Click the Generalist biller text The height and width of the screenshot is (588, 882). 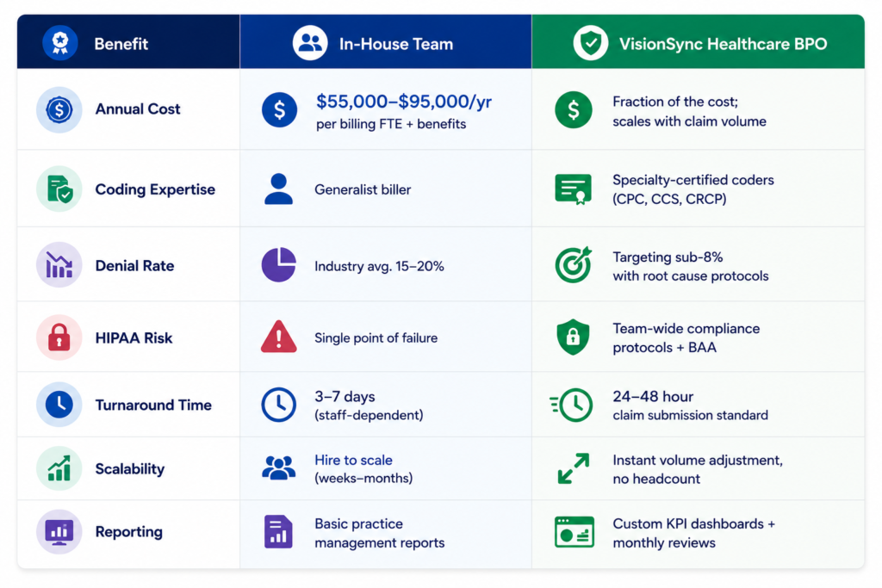363,190
